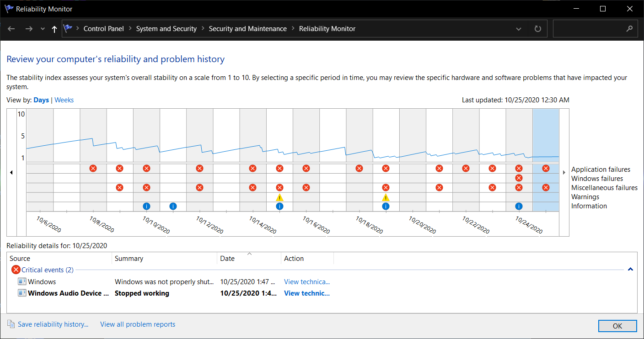Go forward using the Forward arrow
The width and height of the screenshot is (644, 339).
(29, 29)
